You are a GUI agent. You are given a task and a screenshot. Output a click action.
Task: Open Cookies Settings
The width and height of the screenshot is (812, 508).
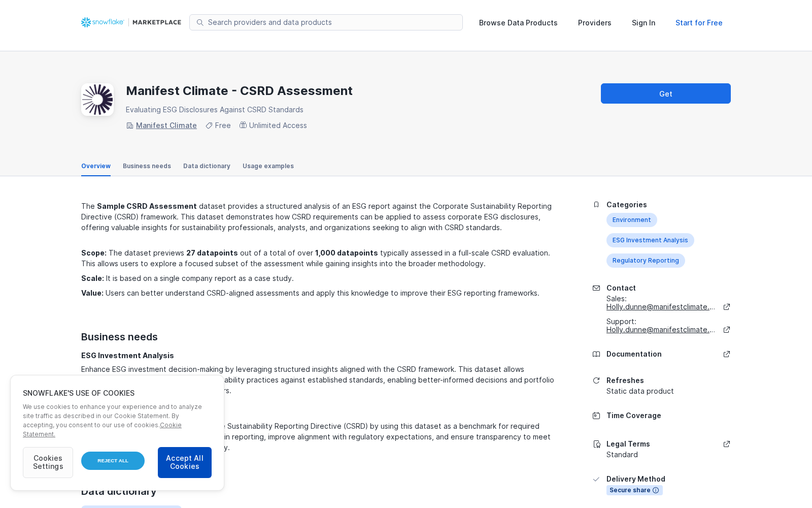[48, 462]
